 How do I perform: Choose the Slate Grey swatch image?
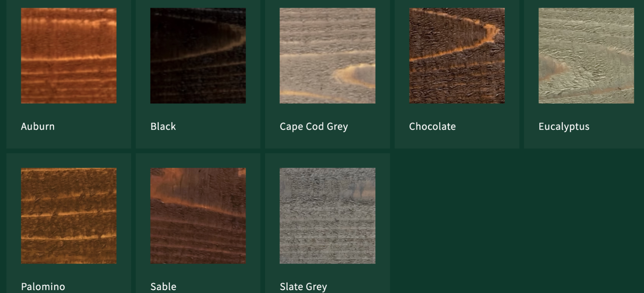(327, 216)
